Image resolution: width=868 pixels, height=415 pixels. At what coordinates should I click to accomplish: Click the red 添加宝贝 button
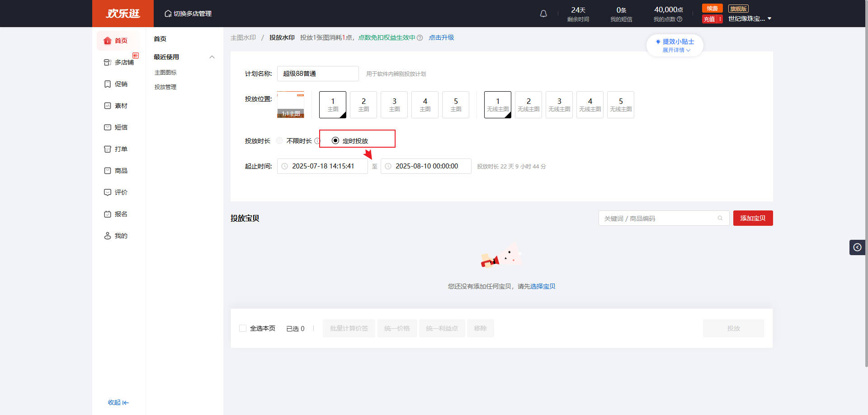click(753, 218)
